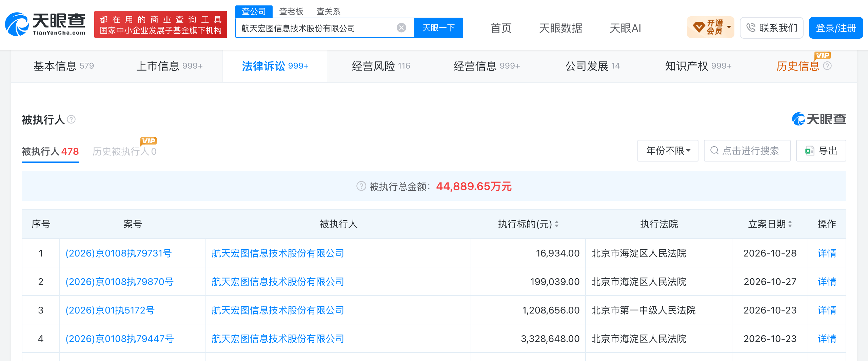This screenshot has width=868, height=361.
Task: Click 导出 export button
Action: tap(821, 151)
